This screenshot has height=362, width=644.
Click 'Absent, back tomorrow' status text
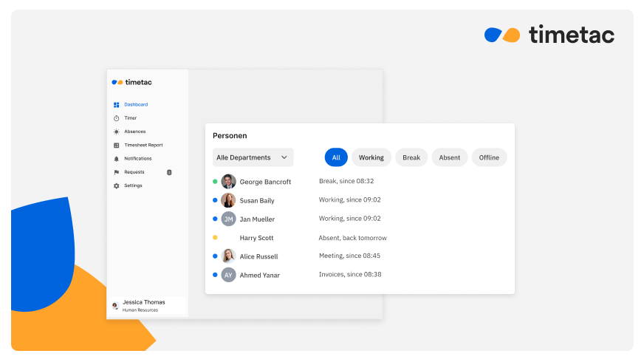click(353, 238)
